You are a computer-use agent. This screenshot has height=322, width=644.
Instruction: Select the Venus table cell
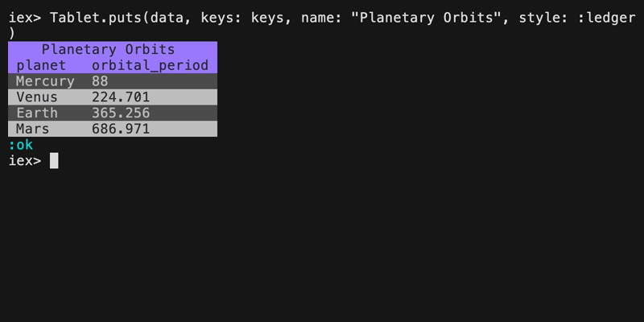click(x=37, y=97)
